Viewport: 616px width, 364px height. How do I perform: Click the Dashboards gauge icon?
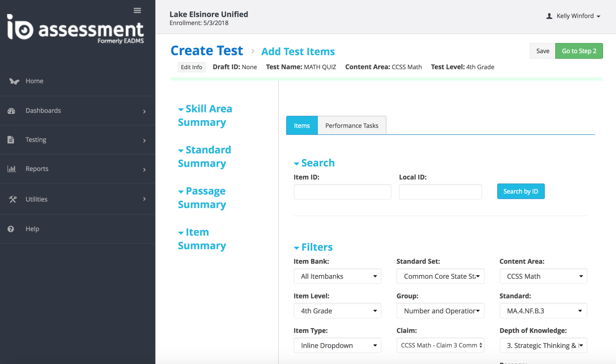tap(11, 111)
